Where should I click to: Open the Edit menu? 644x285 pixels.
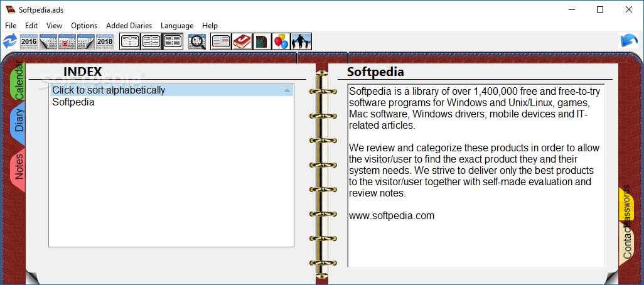(31, 26)
